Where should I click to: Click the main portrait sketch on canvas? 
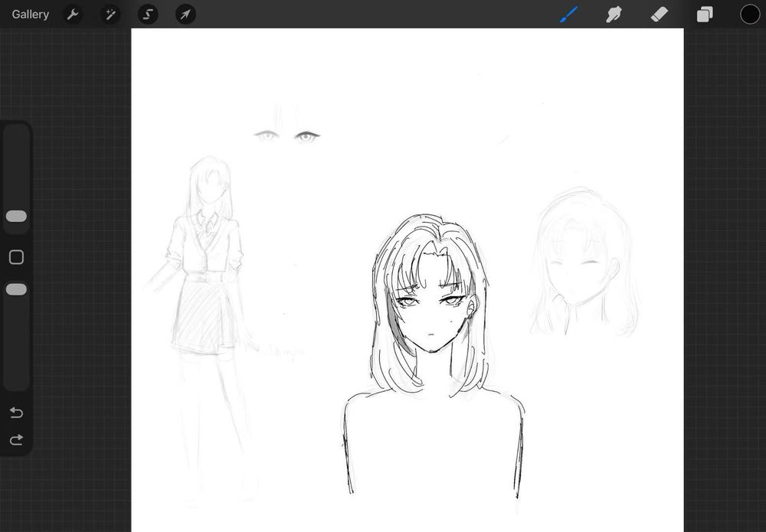(433, 356)
